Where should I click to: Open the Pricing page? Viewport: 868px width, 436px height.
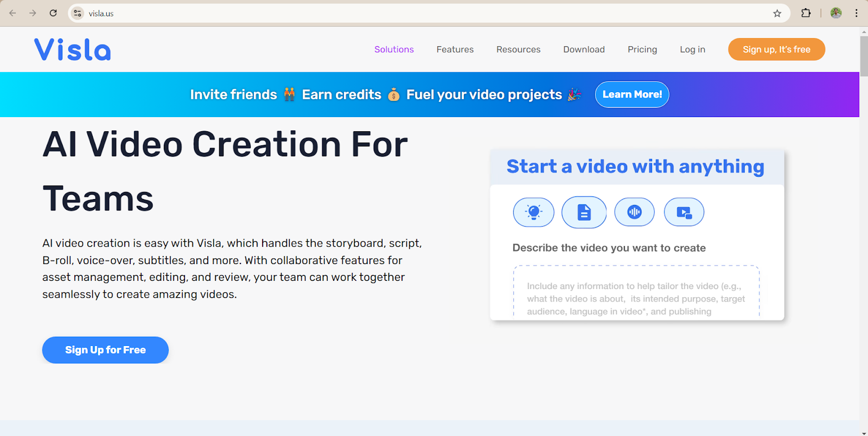tap(642, 49)
